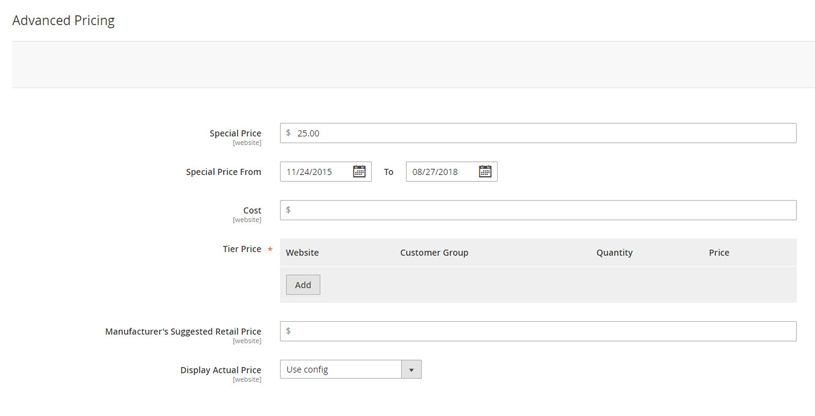Click the Special Price label
Screen dimensions: 815x416
click(x=235, y=133)
